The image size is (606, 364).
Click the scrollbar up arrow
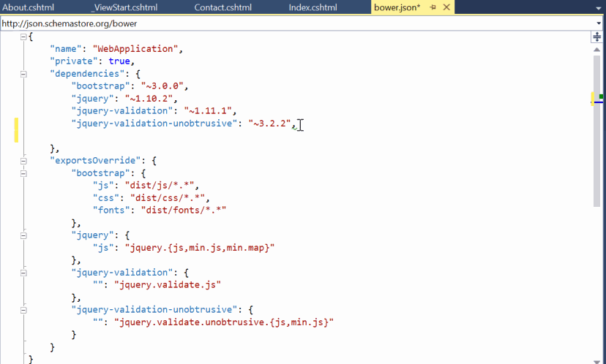[x=597, y=50]
